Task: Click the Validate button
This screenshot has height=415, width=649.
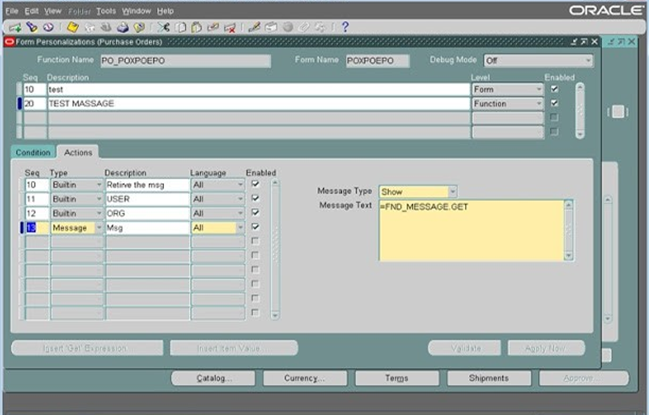Action: pos(464,348)
